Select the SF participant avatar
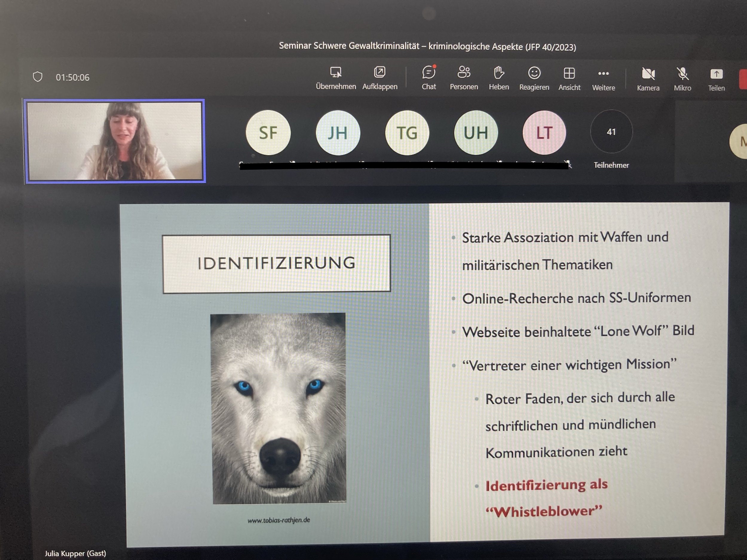This screenshot has width=747, height=560. [268, 132]
